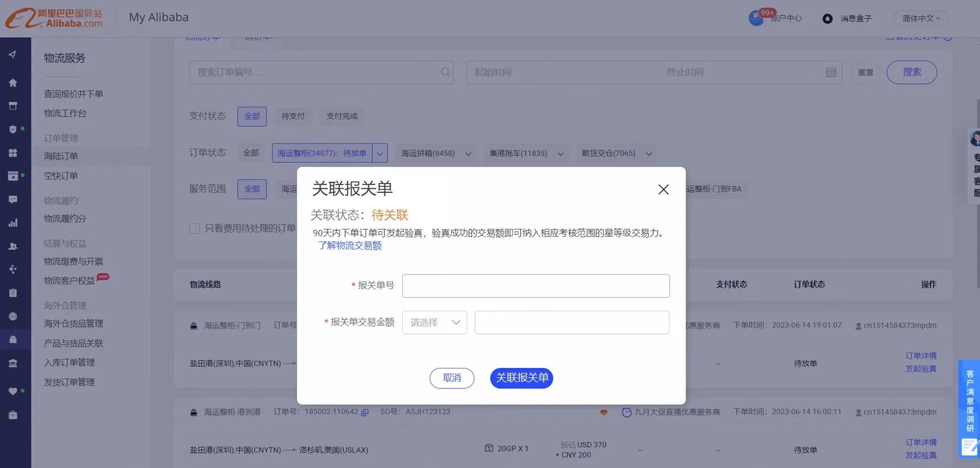Open the 简体中文 language dropdown

click(x=921, y=18)
